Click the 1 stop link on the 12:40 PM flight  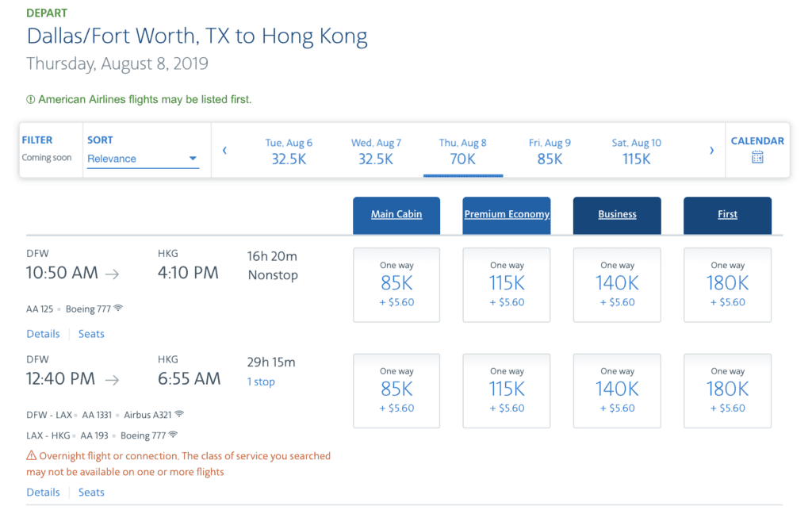[262, 382]
